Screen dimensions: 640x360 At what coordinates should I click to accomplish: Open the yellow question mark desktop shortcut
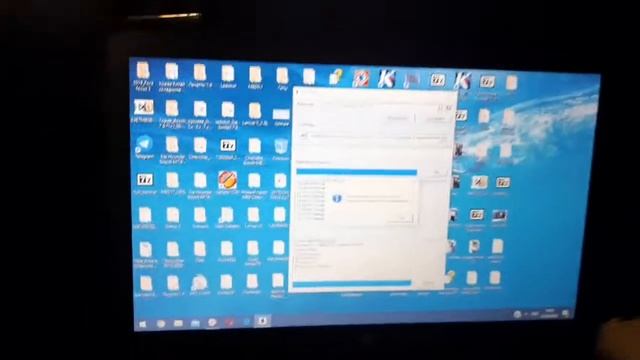pos(335,77)
